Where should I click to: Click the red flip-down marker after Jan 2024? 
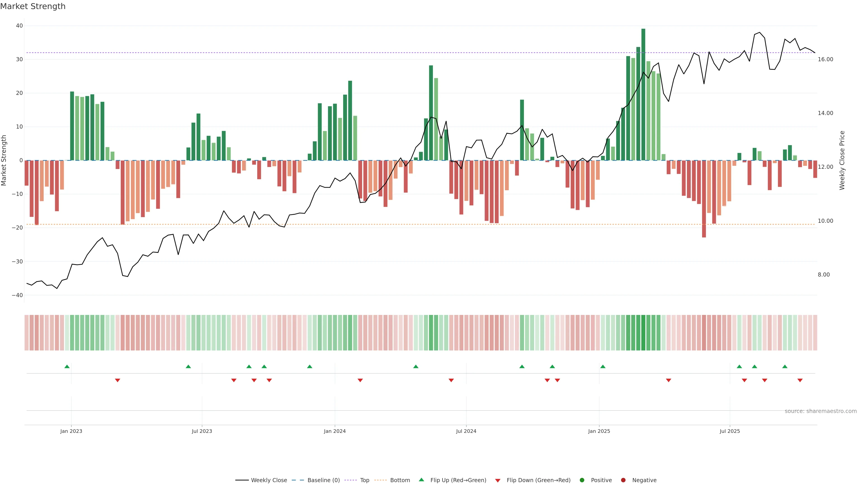(360, 380)
